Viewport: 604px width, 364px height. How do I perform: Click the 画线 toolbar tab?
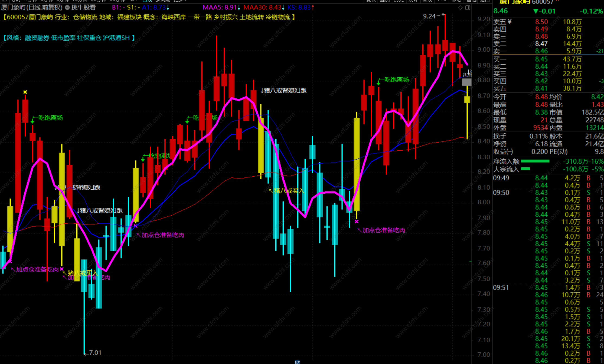coord(427,1)
